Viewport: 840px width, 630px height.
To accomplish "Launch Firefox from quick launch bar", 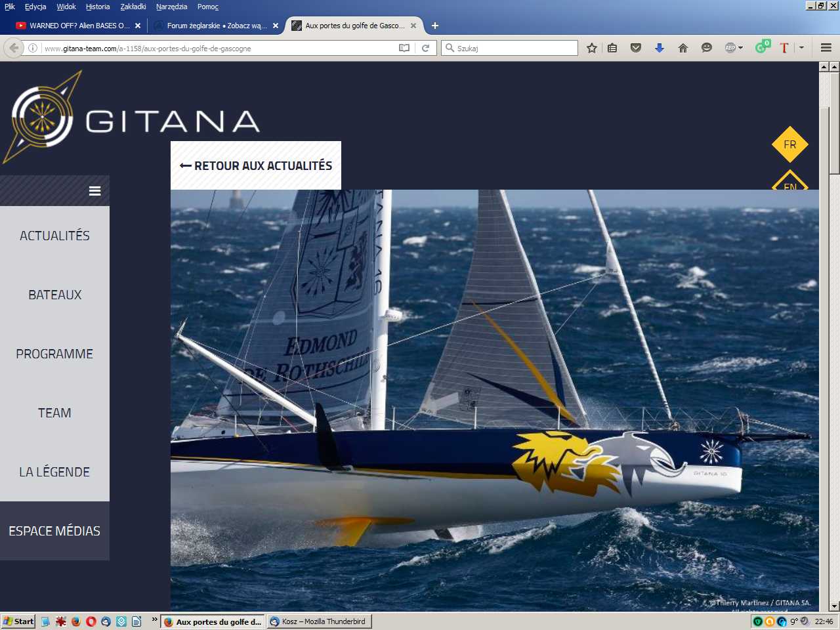I will [x=76, y=621].
